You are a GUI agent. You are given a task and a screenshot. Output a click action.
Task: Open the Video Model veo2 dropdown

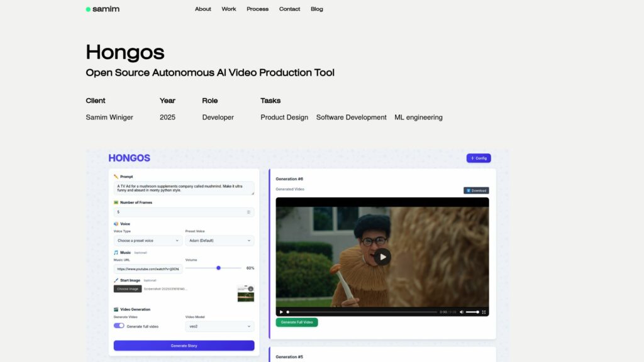(x=219, y=327)
